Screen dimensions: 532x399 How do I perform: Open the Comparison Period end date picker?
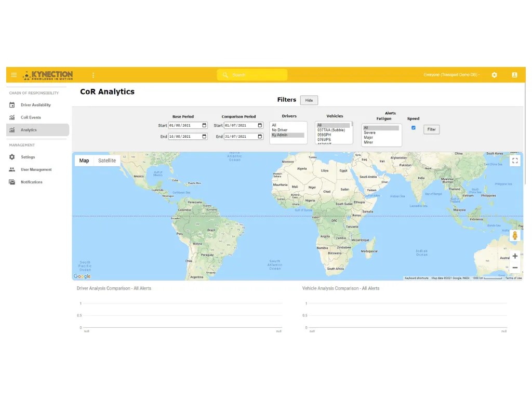260,136
